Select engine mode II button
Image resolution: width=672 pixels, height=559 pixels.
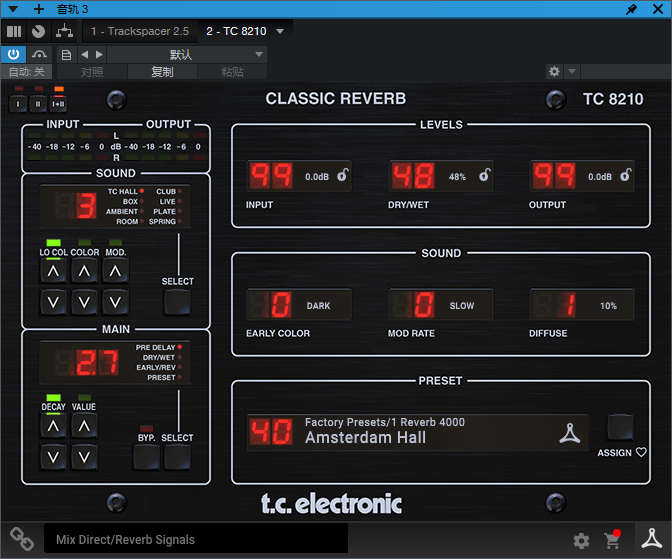(38, 103)
